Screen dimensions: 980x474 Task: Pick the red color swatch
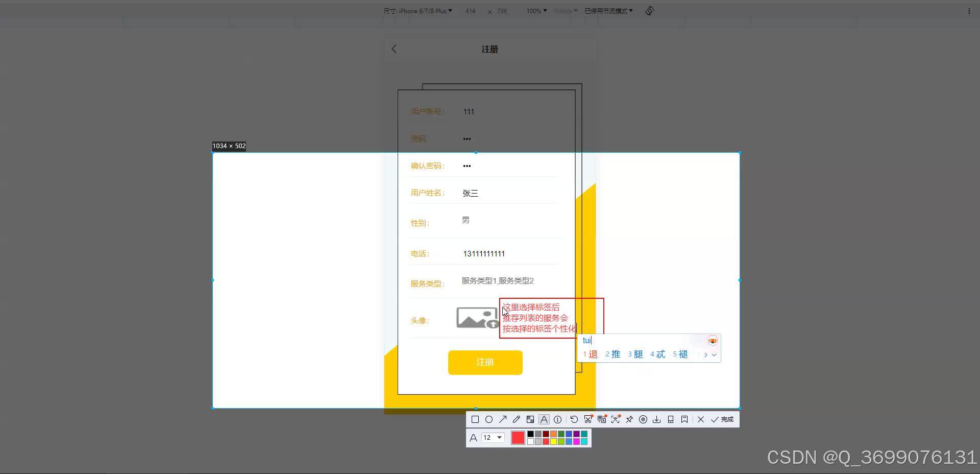518,437
